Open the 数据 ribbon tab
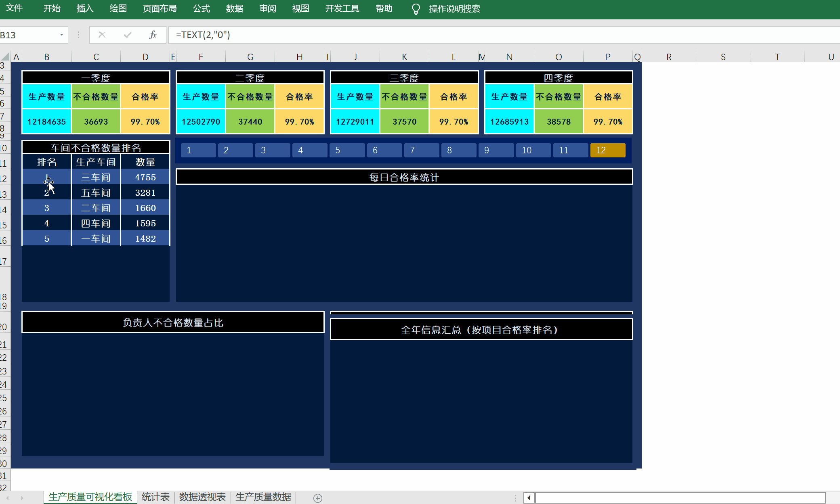Image resolution: width=840 pixels, height=504 pixels. (234, 8)
